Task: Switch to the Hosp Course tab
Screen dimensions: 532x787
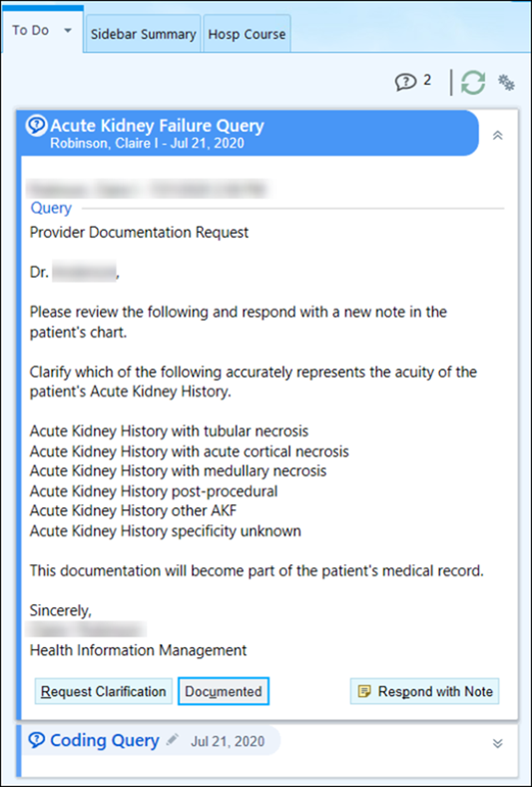Action: coord(247,34)
